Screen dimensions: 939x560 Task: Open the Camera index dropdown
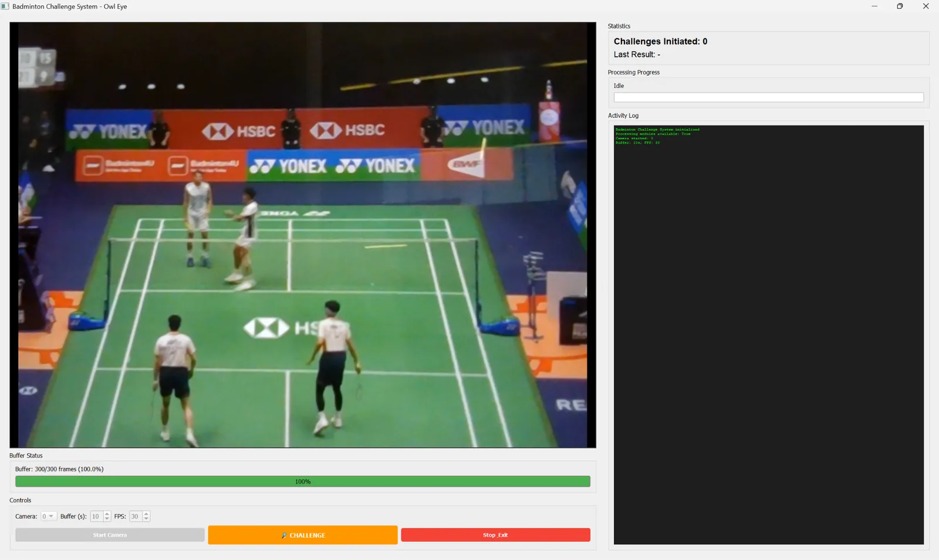[x=48, y=516]
